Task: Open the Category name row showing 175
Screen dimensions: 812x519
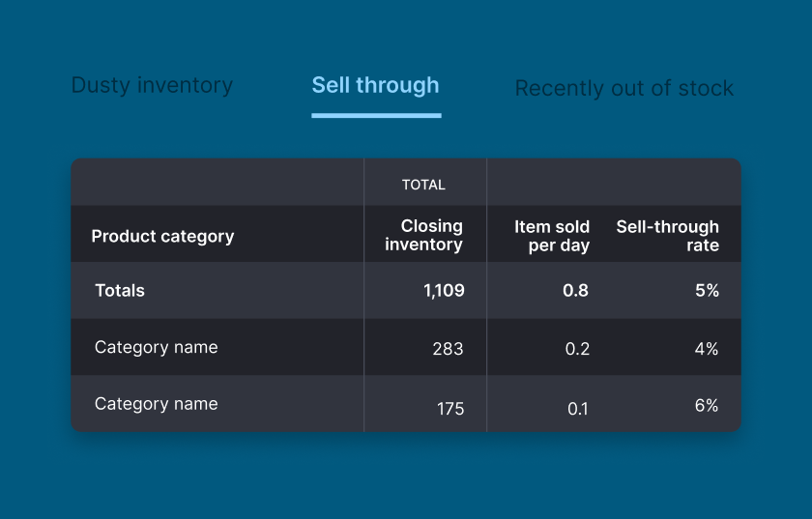Action: (x=157, y=404)
